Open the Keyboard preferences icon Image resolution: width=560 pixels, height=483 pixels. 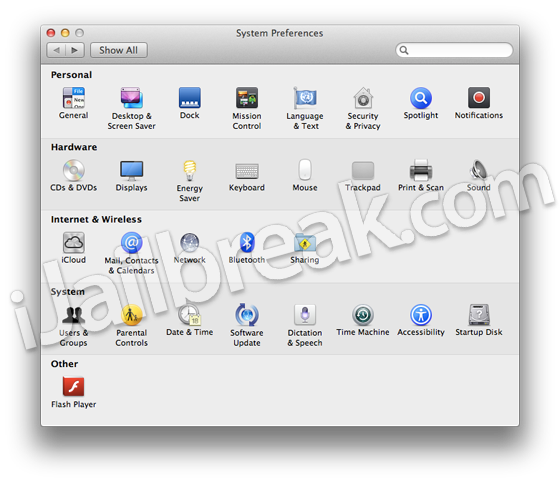pos(247,171)
